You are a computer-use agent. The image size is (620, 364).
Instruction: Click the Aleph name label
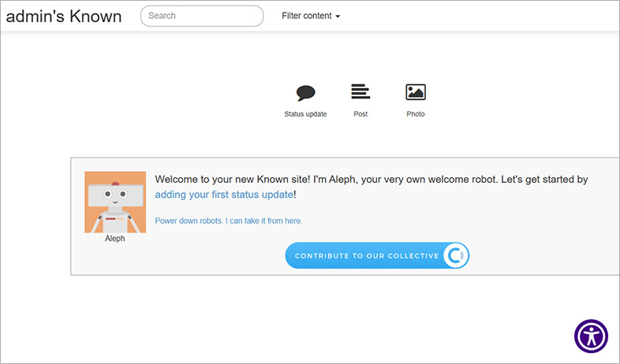coord(115,239)
